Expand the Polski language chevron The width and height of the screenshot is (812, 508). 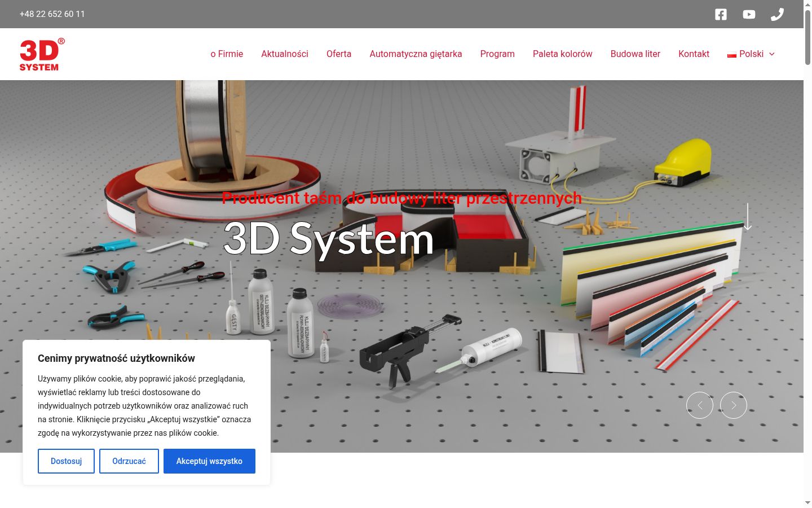[x=772, y=54]
